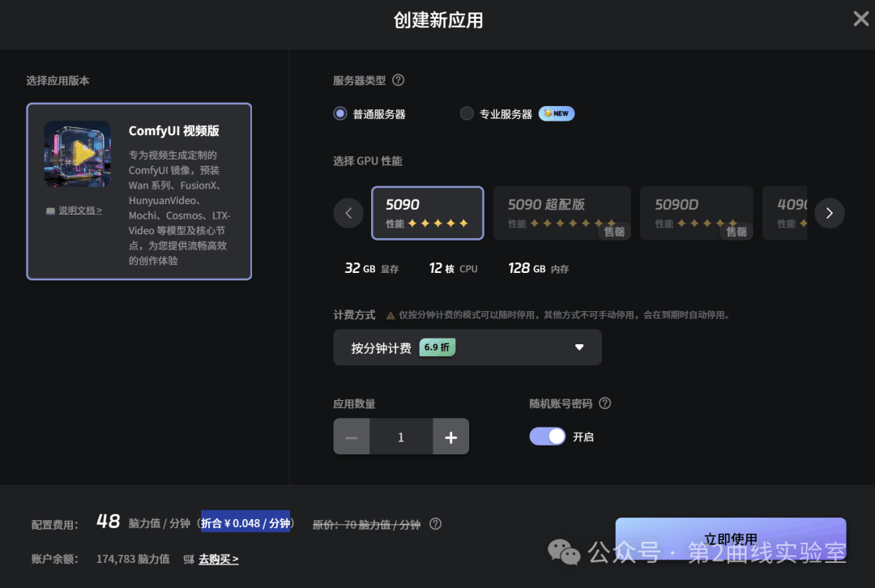Click the ComfyUI 视频版 title text
The width and height of the screenshot is (875, 588).
(173, 131)
